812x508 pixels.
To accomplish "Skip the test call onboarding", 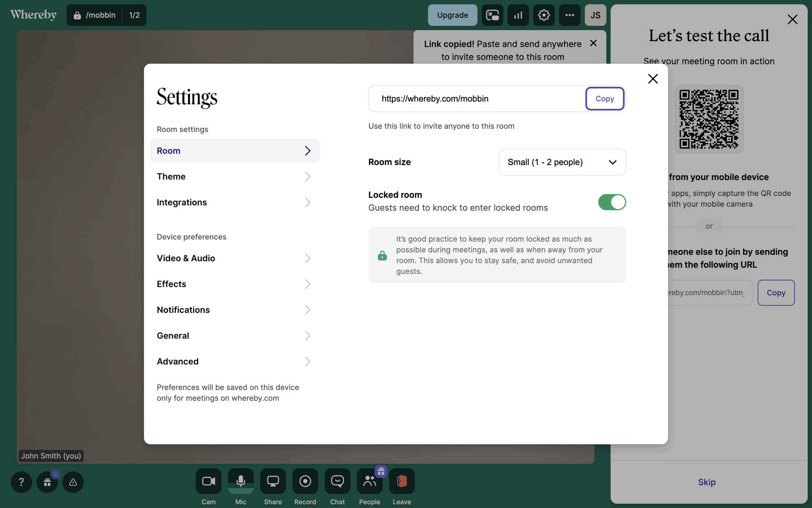I will click(707, 482).
